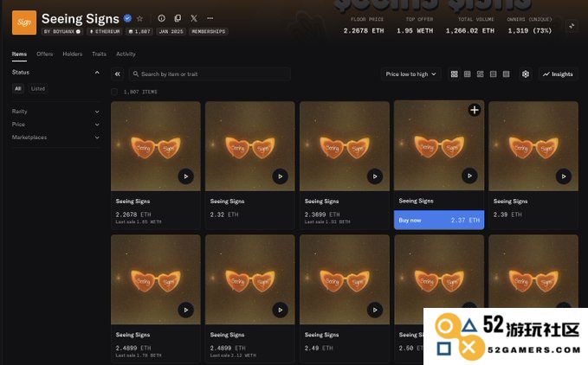Expand the Rarity filter
Image resolution: width=588 pixels, height=365 pixels.
tap(56, 112)
